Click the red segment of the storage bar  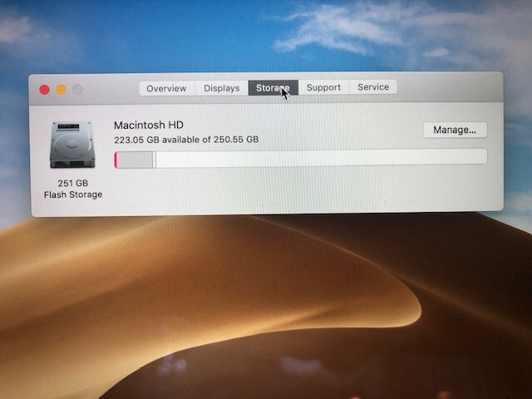tap(116, 160)
